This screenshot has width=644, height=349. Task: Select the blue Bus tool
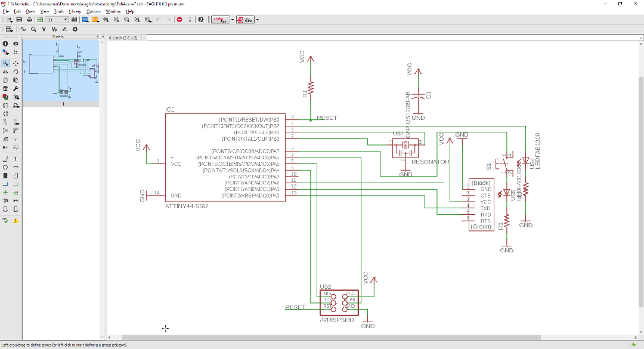tap(5, 184)
